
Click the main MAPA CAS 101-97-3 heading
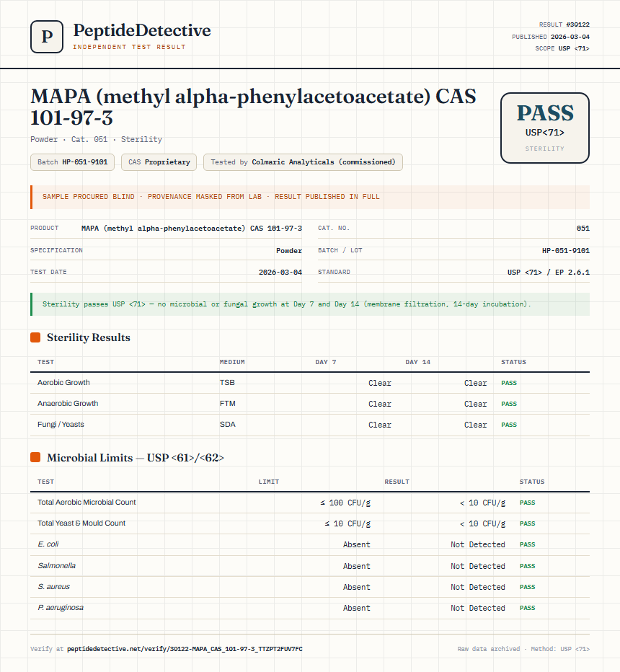[x=253, y=107]
